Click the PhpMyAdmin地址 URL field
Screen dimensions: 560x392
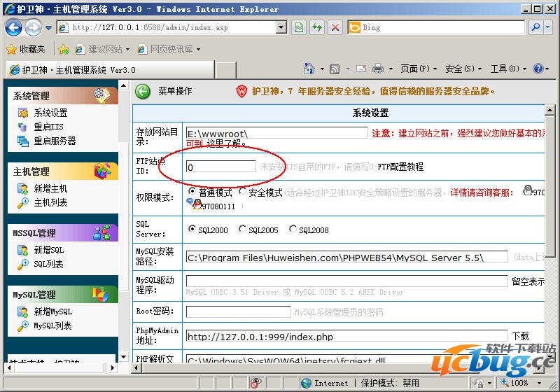[346, 336]
